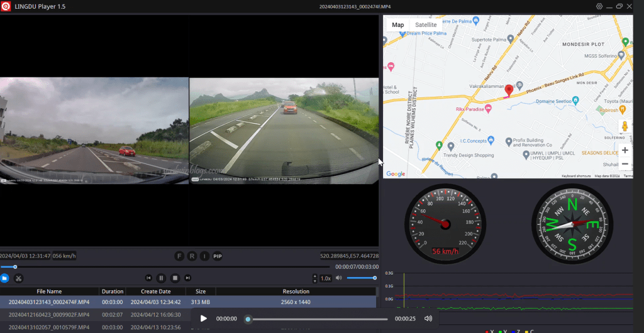This screenshot has height=333, width=644.
Task: Zoom out on the map
Action: tap(625, 165)
